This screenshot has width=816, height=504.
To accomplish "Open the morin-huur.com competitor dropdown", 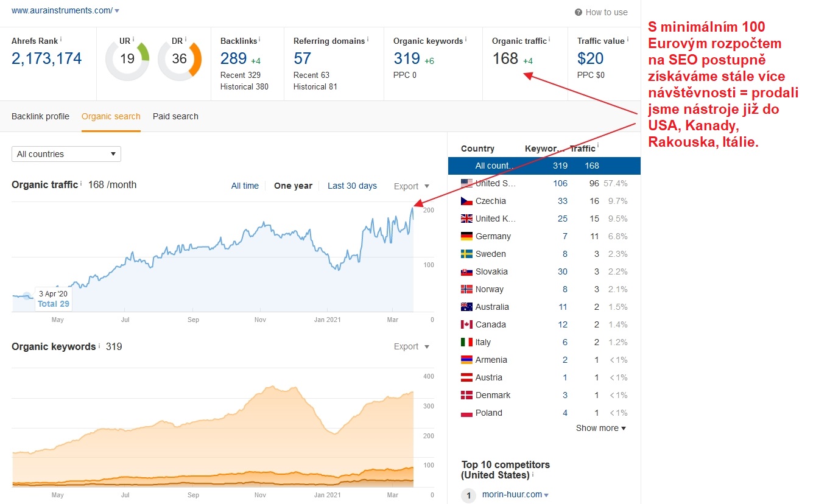I will click(546, 495).
